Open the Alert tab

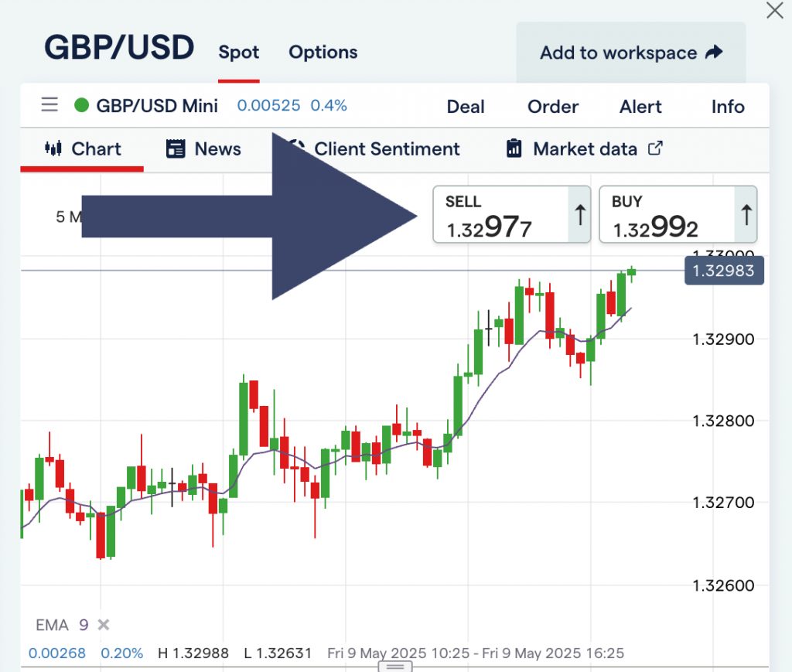(640, 107)
